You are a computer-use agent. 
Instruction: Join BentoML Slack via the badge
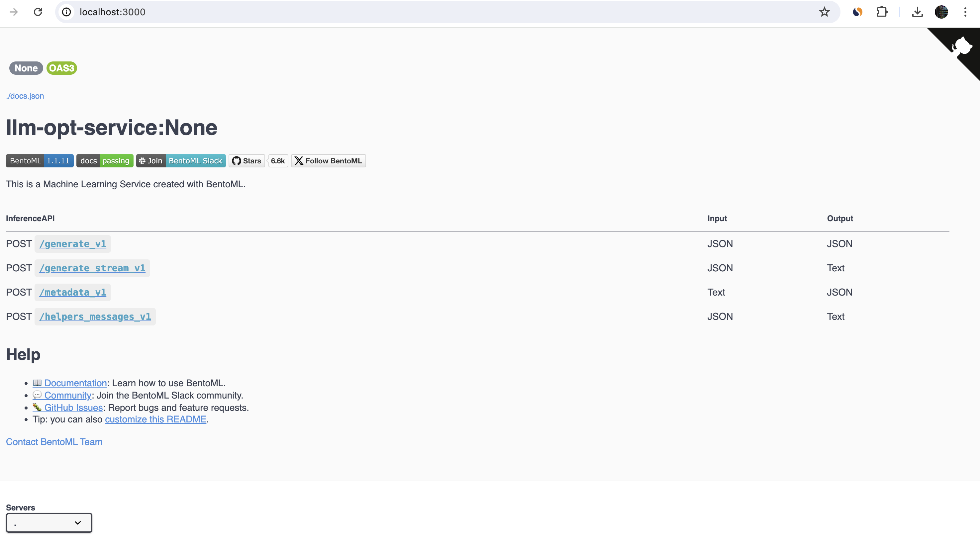(181, 160)
